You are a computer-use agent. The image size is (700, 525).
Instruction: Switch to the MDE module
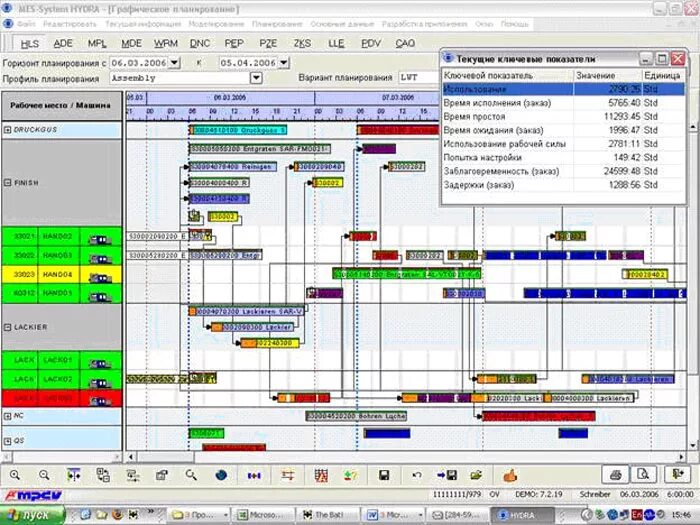pos(131,43)
